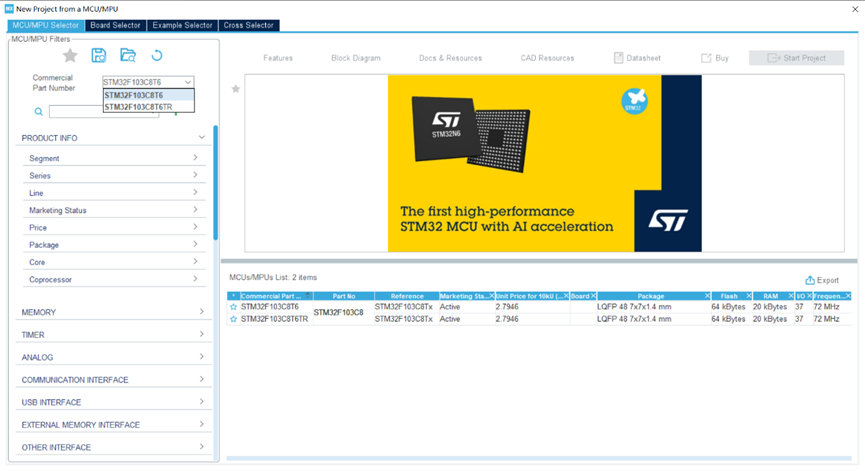Close the New Project dialog window
Screen dimensions: 865x471
pyautogui.click(x=855, y=9)
